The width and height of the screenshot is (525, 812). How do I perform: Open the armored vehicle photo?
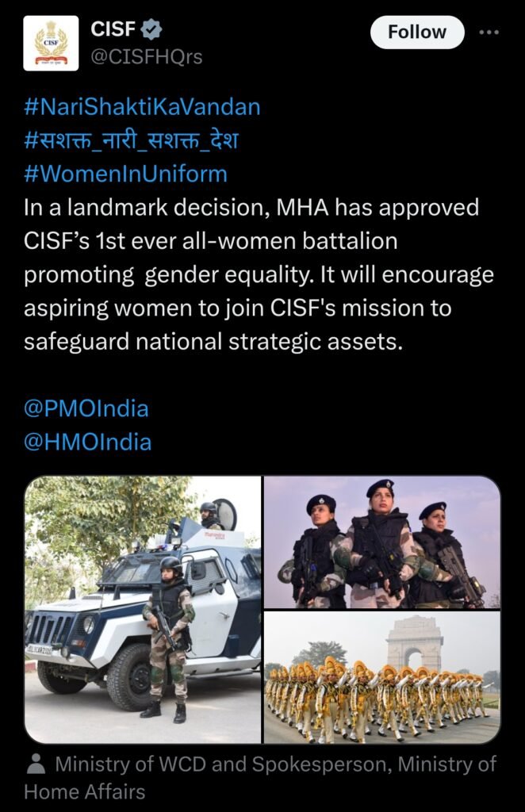pos(143,610)
